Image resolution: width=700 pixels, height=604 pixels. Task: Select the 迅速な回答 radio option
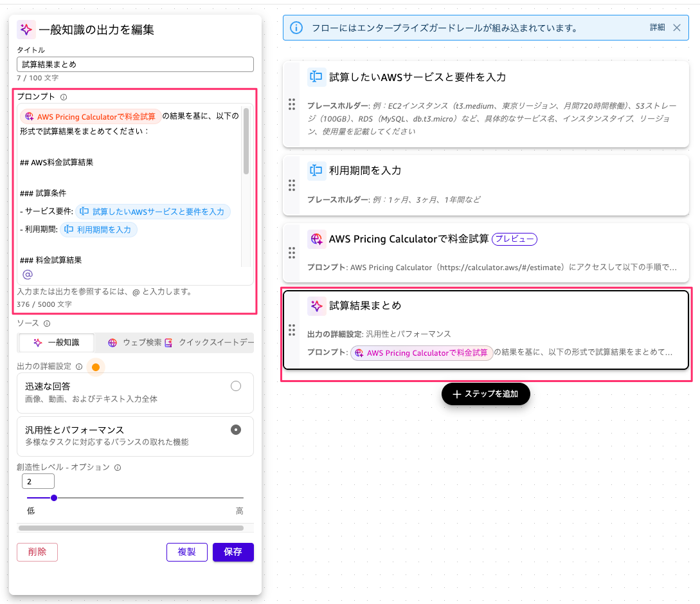pyautogui.click(x=235, y=386)
